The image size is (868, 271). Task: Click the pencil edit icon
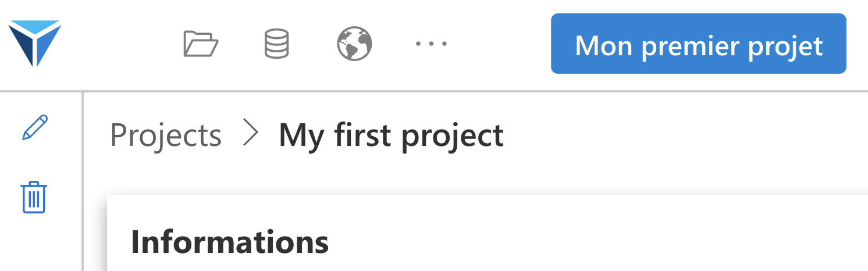pyautogui.click(x=35, y=127)
